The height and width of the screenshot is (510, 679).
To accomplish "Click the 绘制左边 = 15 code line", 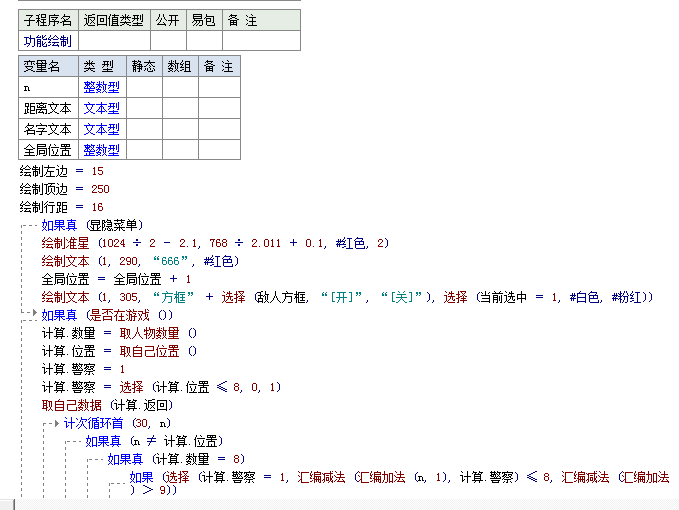I will [61, 171].
